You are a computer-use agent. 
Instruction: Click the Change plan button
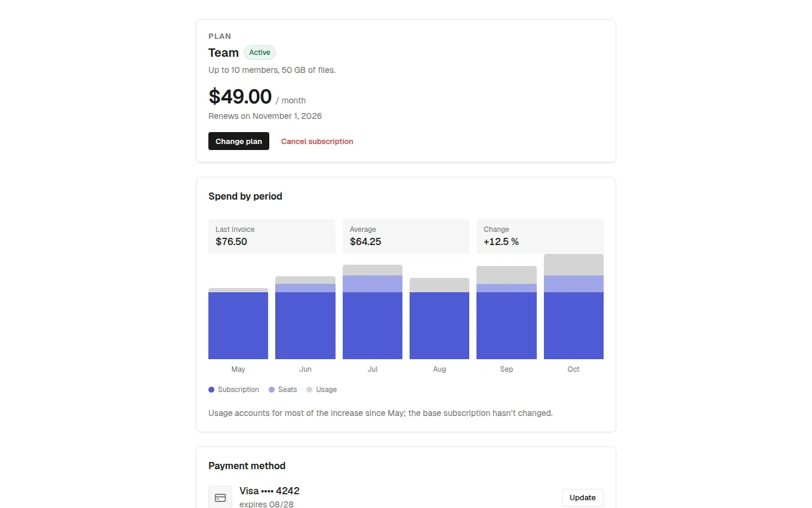pyautogui.click(x=239, y=141)
